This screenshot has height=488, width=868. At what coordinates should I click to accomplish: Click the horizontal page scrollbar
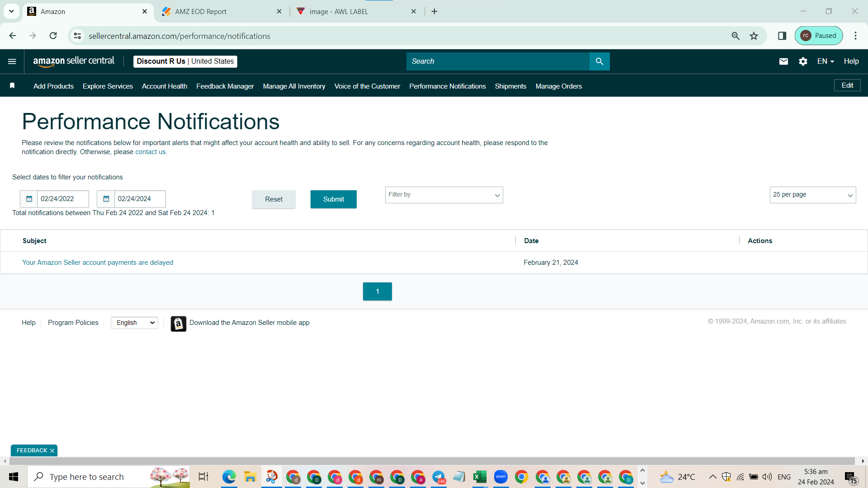432,461
